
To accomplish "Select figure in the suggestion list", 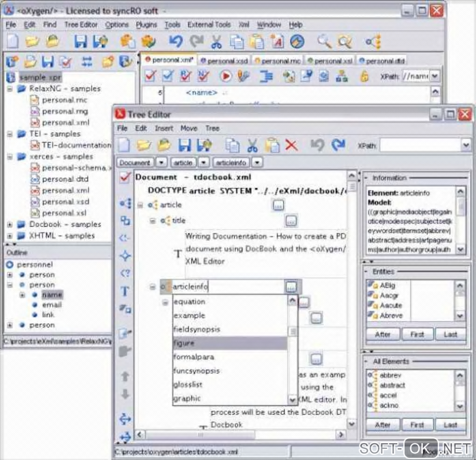I will point(230,343).
